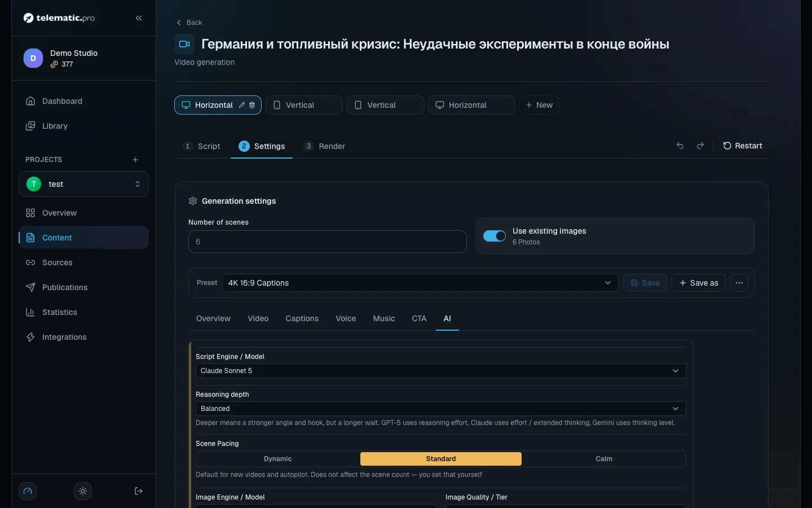
Task: Open Publications in sidebar
Action: click(x=83, y=287)
